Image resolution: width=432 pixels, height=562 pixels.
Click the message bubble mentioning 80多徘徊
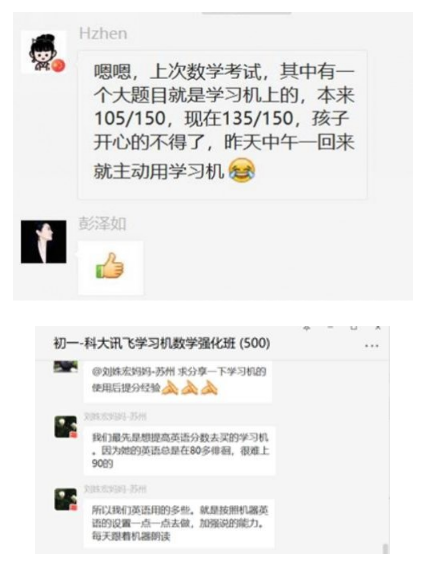coord(179,451)
